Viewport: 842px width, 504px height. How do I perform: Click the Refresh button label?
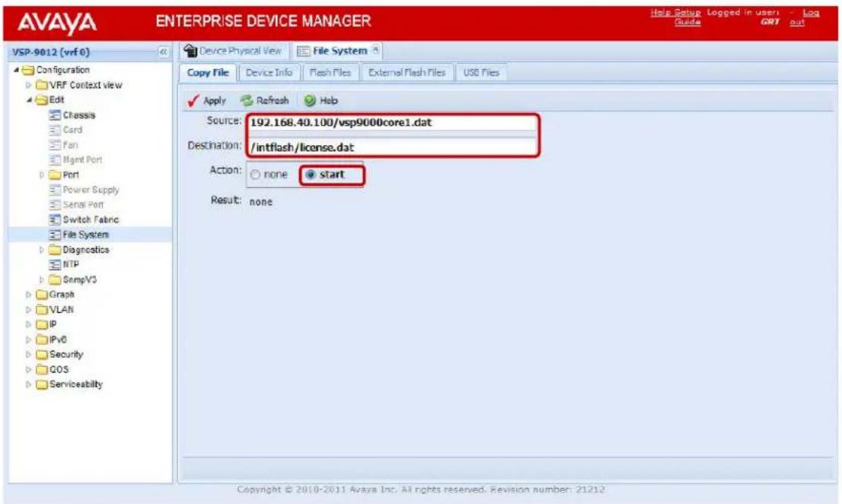pyautogui.click(x=273, y=100)
